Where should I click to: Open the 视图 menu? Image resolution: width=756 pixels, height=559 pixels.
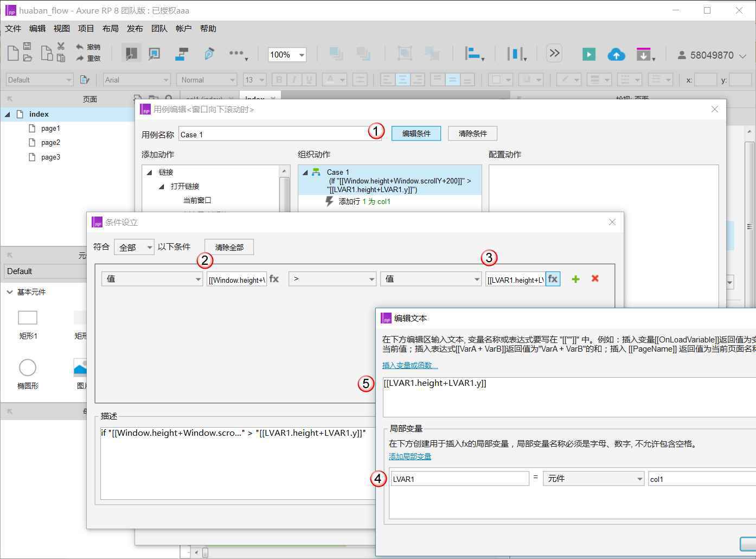click(x=62, y=29)
